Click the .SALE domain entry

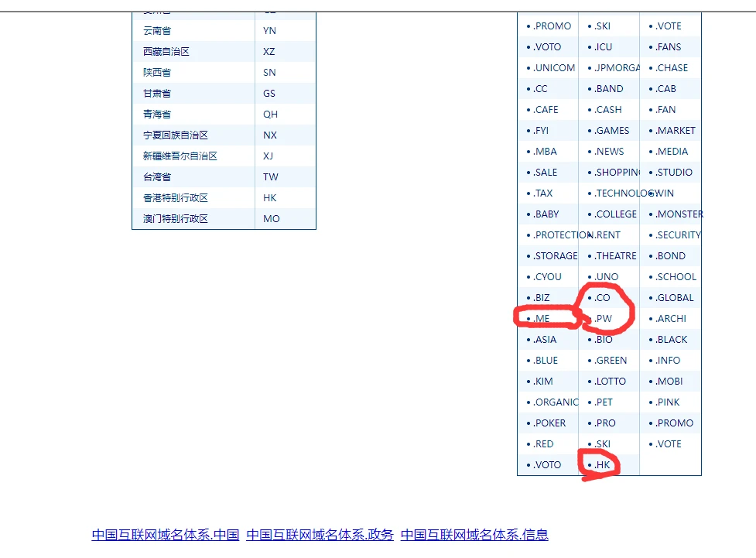coord(546,172)
